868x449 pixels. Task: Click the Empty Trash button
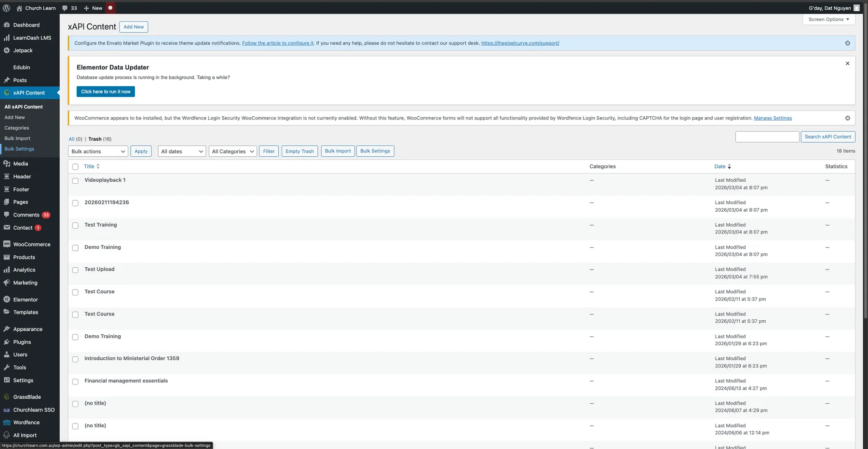[x=299, y=151]
